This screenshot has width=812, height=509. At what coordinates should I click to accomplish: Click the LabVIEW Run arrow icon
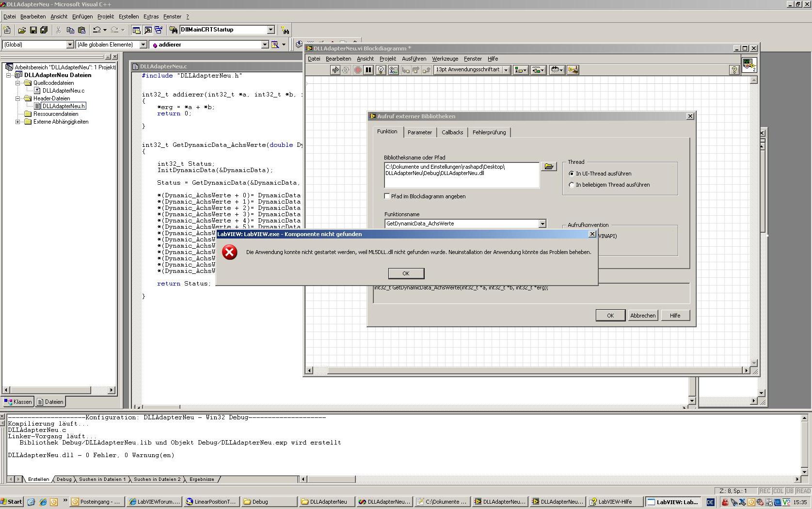tap(335, 70)
